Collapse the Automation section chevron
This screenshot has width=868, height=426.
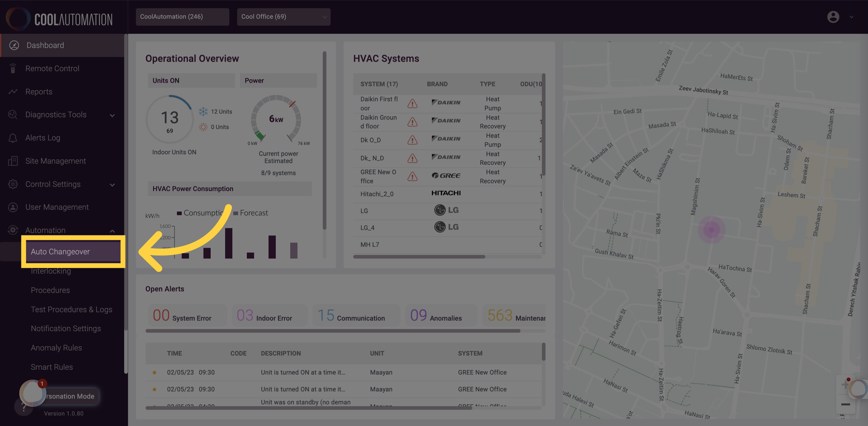112,231
